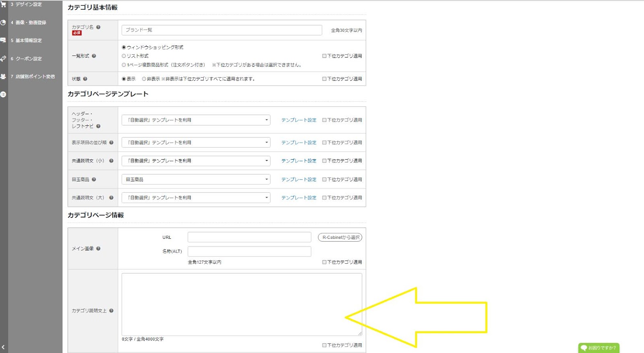Open help icon next to メイン画像
The image size is (644, 353).
click(x=98, y=248)
